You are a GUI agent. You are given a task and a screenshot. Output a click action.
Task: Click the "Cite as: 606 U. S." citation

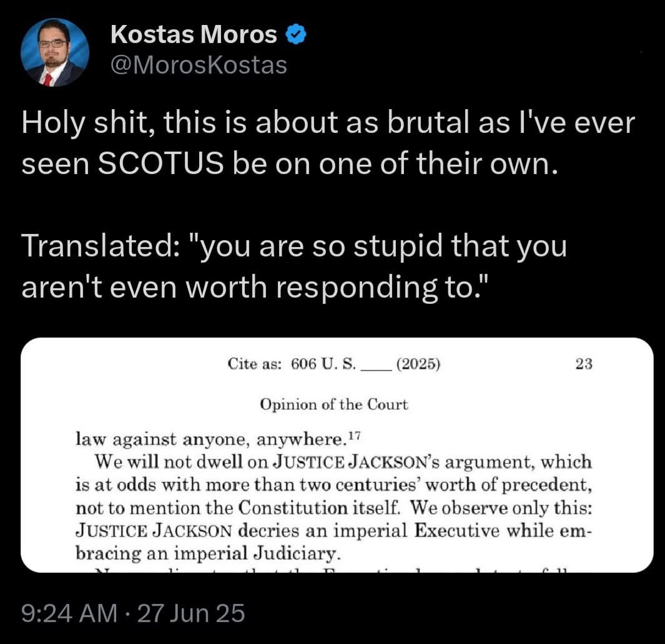click(292, 364)
